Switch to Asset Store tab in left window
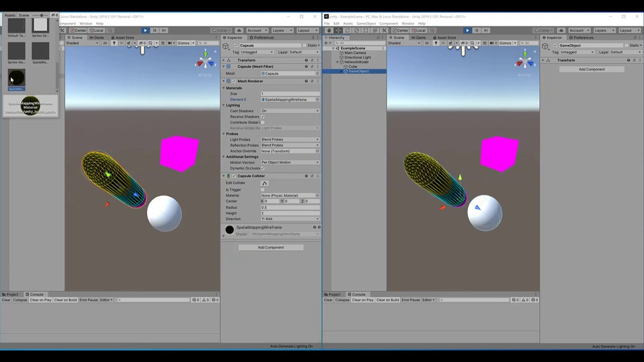This screenshot has width=644, height=362. pyautogui.click(x=122, y=38)
